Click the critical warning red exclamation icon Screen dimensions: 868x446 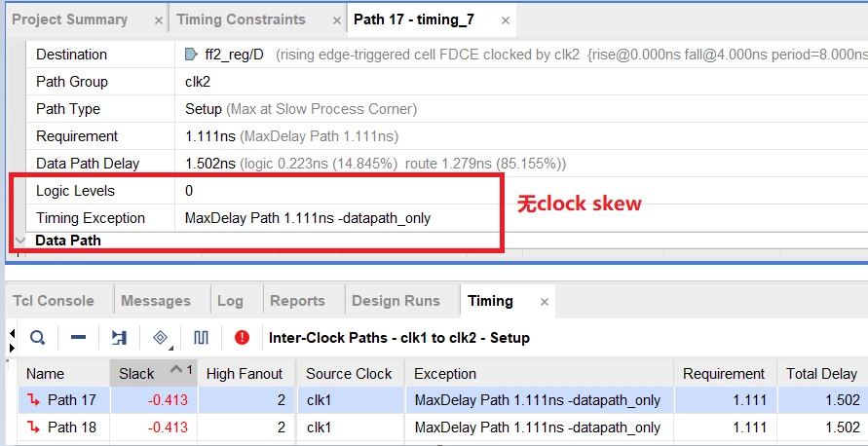[242, 338]
